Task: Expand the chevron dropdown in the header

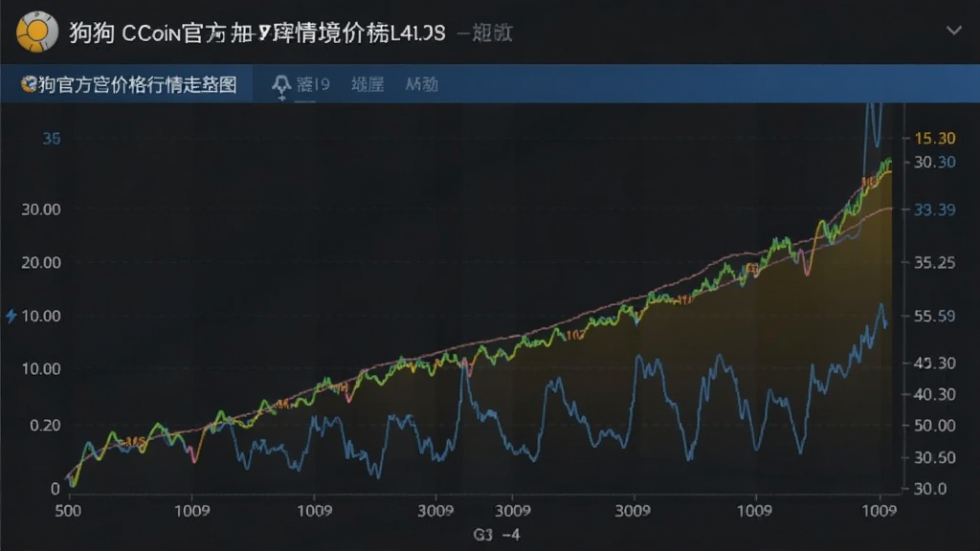Action: point(953,31)
